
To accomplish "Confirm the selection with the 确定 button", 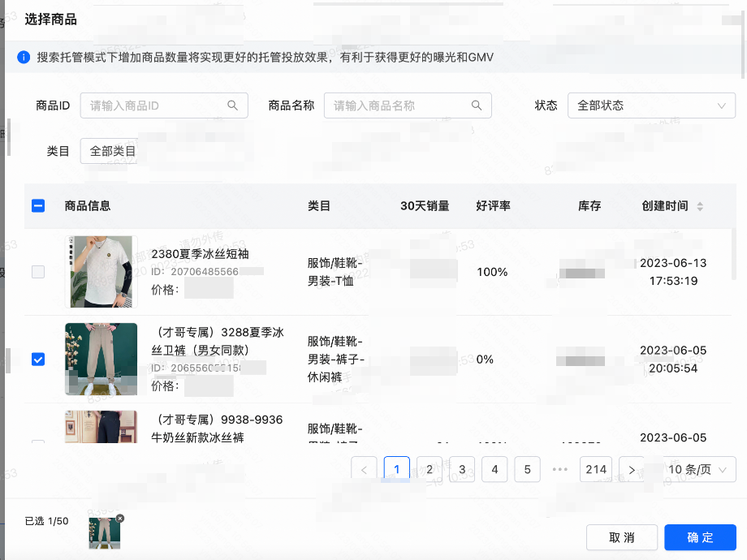I will (700, 537).
